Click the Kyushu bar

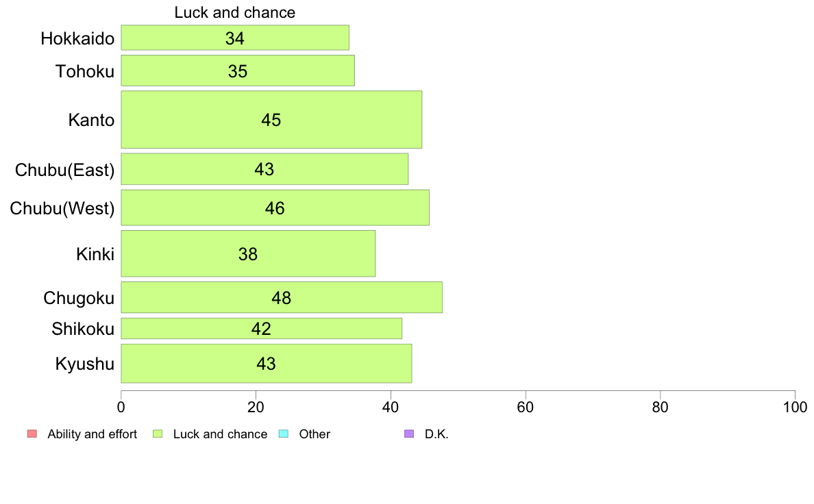(267, 364)
